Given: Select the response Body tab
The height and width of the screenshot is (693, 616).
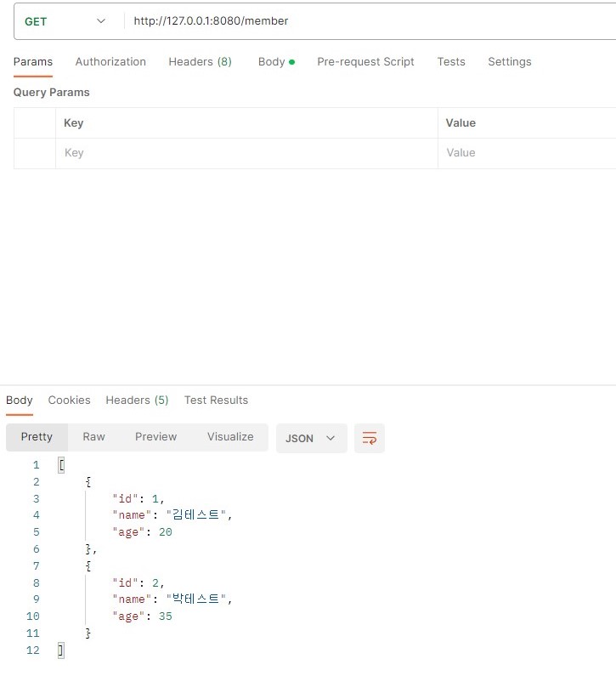Looking at the screenshot, I should click(20, 400).
